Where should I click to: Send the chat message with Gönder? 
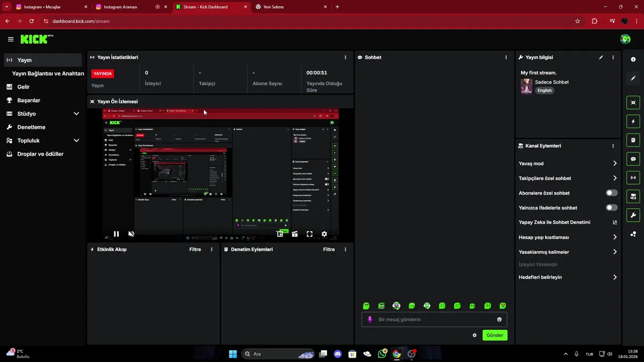(495, 335)
